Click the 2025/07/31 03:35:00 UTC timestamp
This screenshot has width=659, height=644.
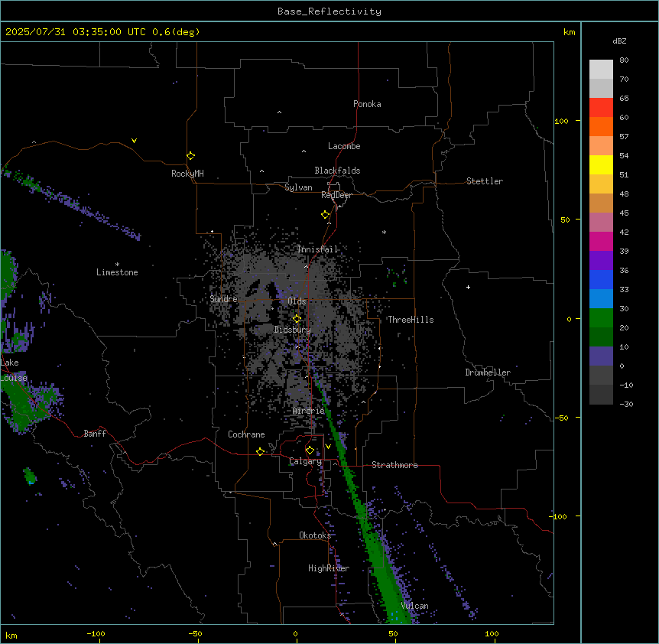point(76,32)
